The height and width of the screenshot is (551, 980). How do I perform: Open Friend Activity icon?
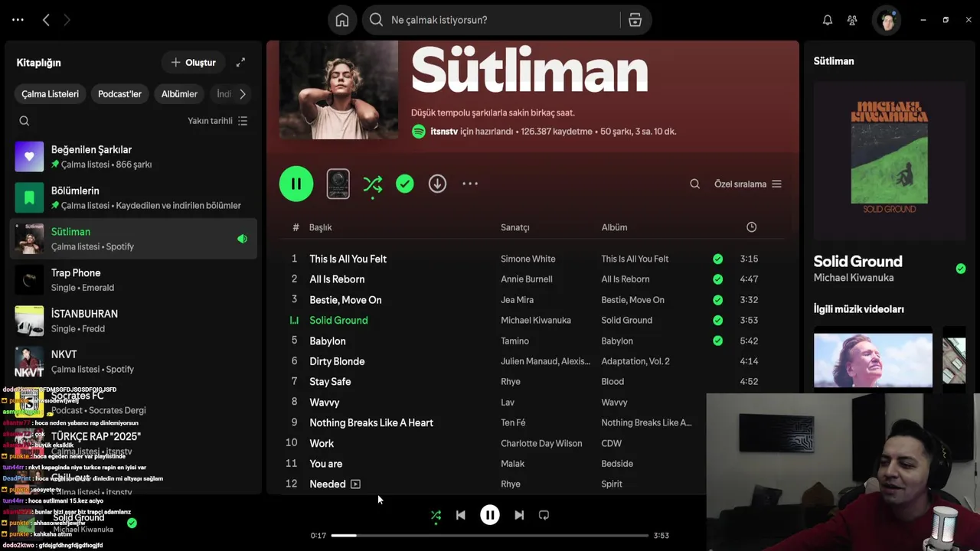[852, 20]
